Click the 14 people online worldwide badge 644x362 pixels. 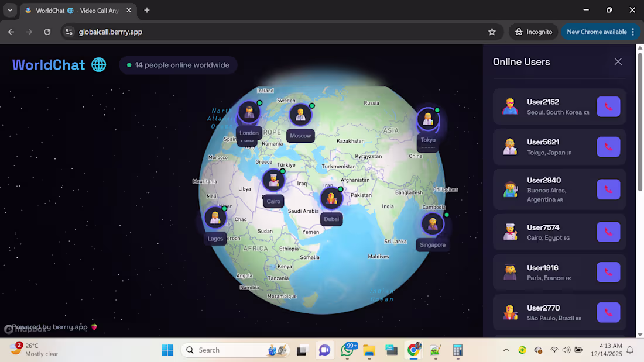coord(178,65)
